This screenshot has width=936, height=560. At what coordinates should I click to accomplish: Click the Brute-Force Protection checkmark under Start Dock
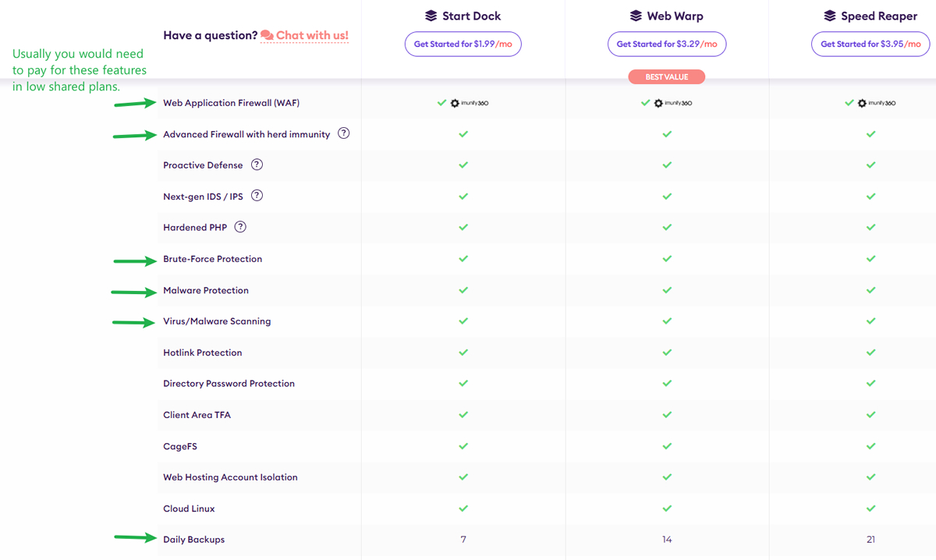tap(463, 259)
